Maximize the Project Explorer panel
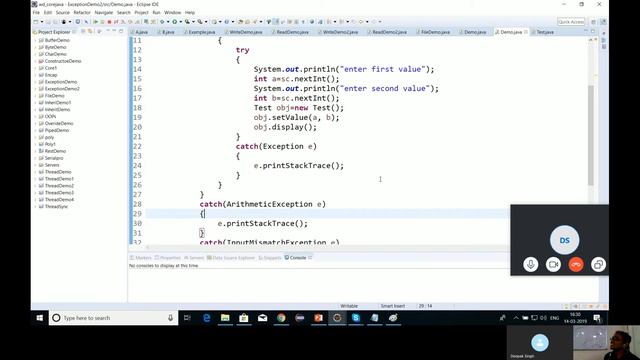This screenshot has height=360, width=640. [x=121, y=31]
